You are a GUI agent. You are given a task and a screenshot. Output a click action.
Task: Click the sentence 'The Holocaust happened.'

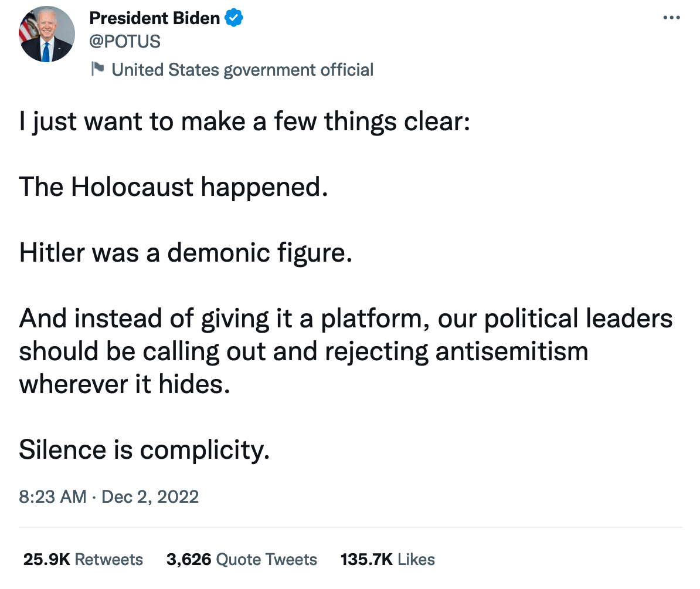pyautogui.click(x=172, y=188)
